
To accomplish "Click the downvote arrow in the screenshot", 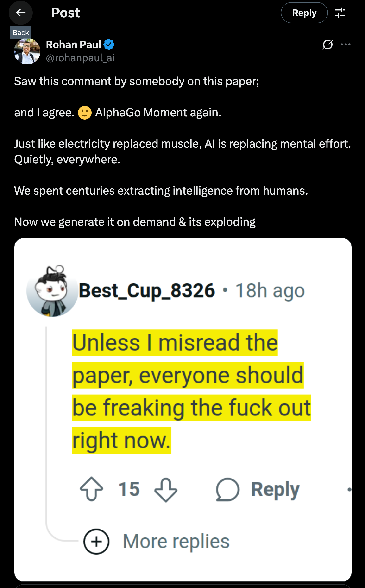I will (166, 490).
